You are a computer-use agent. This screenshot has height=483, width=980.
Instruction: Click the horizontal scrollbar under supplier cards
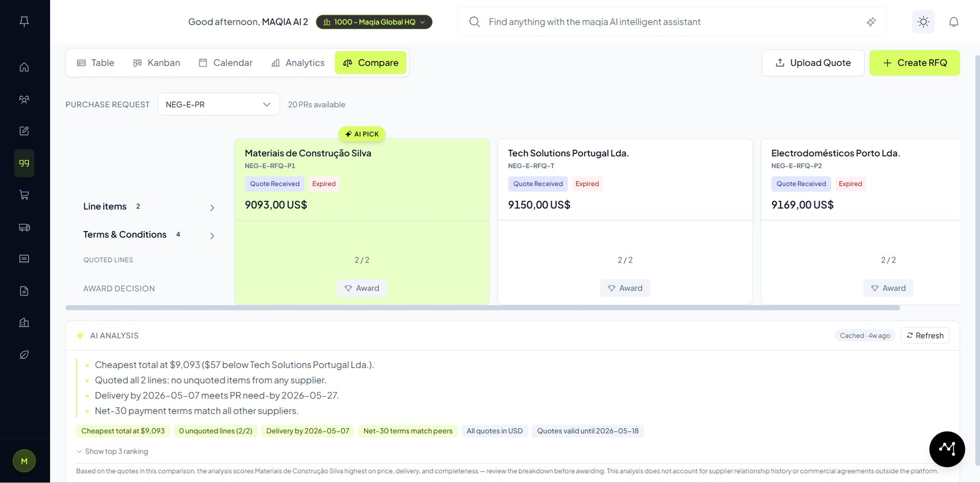coord(482,307)
